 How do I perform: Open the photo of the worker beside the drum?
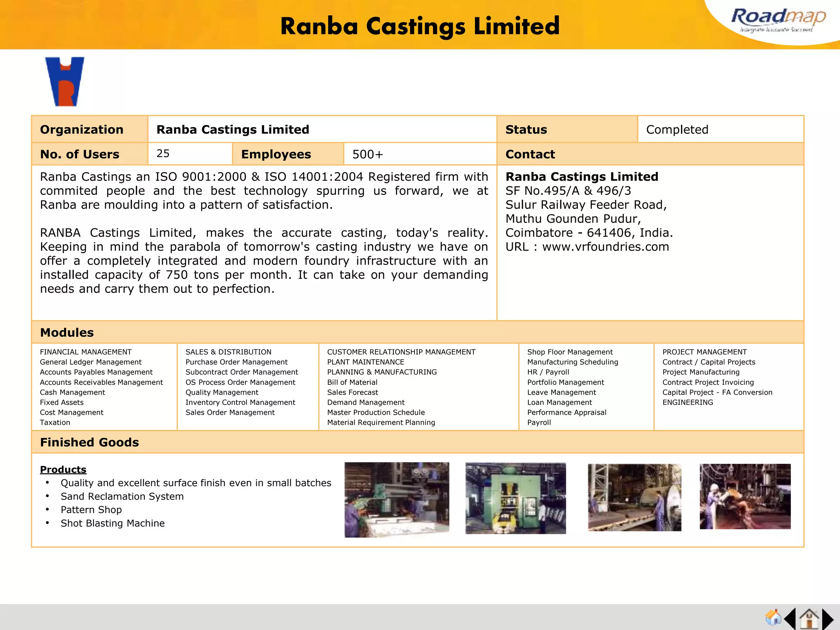pyautogui.click(x=635, y=498)
